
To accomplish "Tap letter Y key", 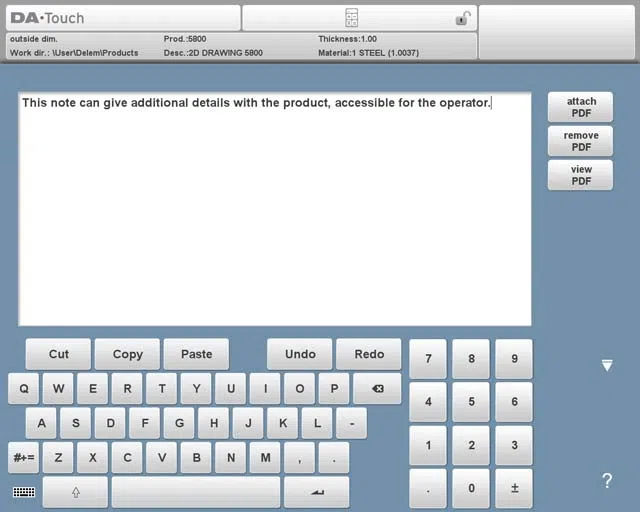I will 196,388.
